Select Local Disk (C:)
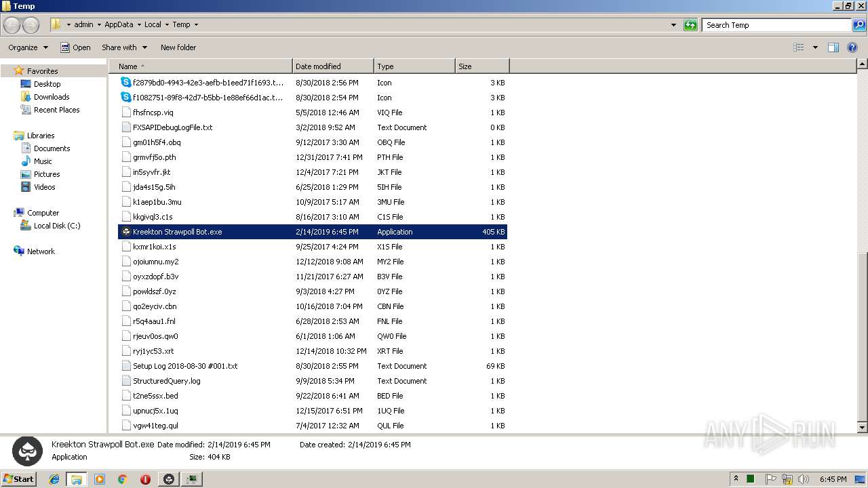The height and width of the screenshot is (488, 868). [57, 226]
